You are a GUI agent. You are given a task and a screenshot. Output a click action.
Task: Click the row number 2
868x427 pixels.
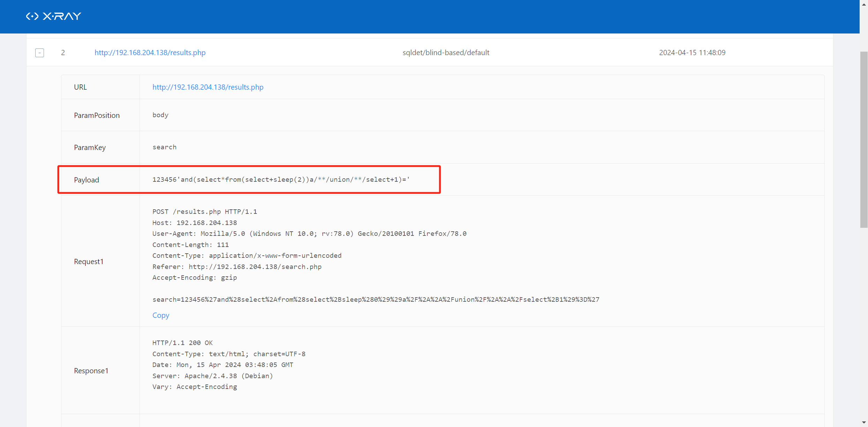[63, 52]
